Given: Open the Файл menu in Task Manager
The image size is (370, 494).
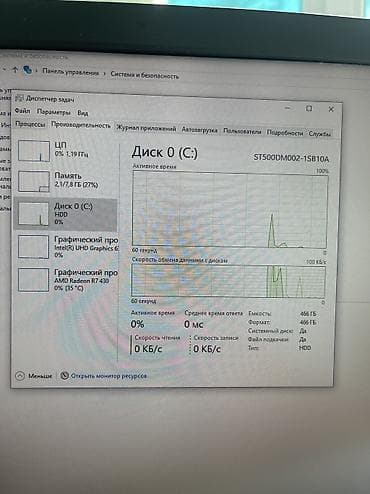Looking at the screenshot, I should (x=22, y=111).
